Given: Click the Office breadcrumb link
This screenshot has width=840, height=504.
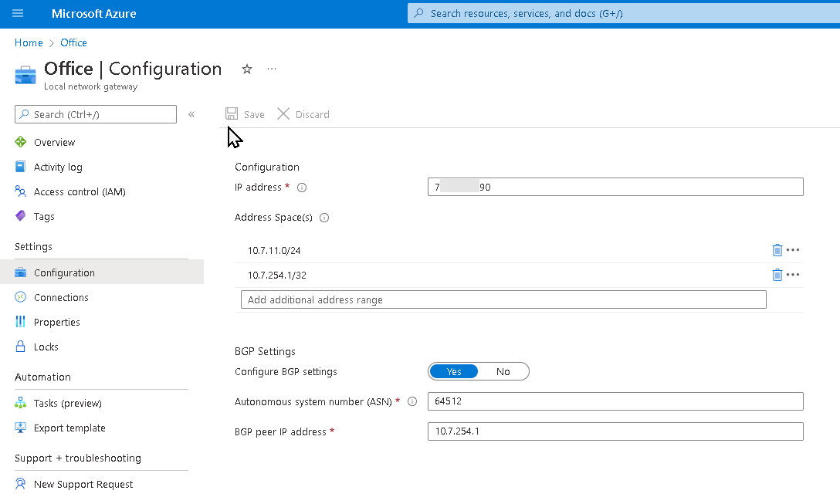Looking at the screenshot, I should (73, 43).
